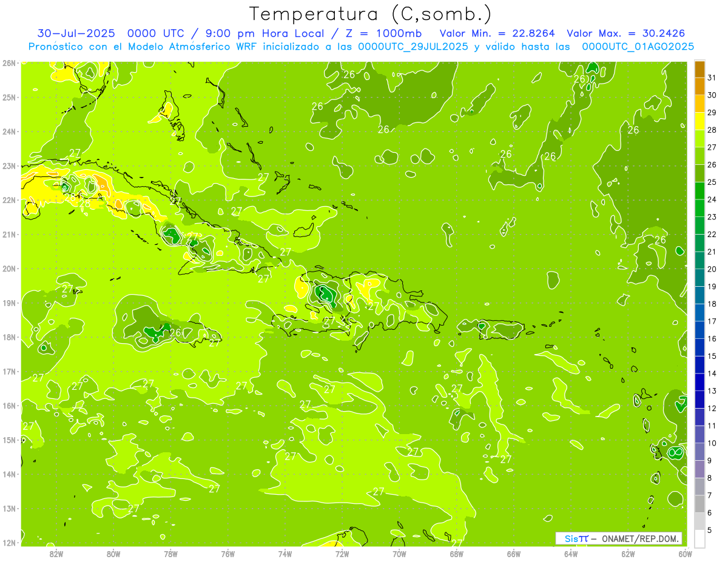
Task: Click the latitude axis label "20N"
Action: point(8,269)
